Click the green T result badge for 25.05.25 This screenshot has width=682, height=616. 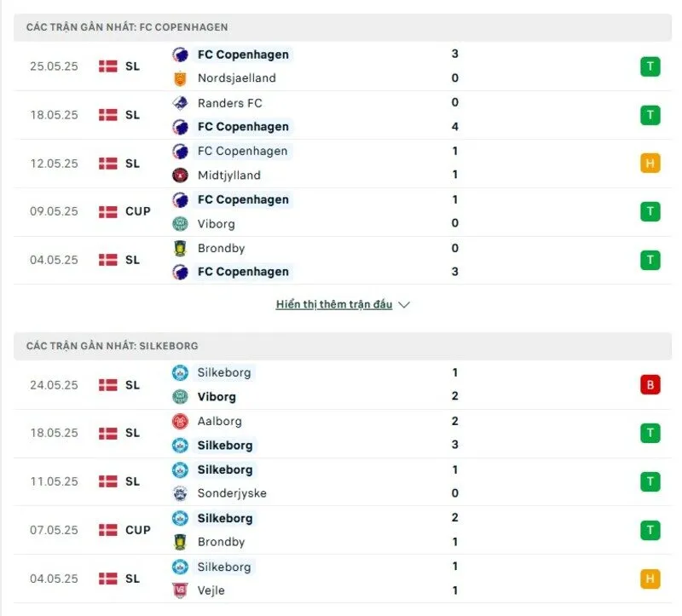click(x=650, y=66)
